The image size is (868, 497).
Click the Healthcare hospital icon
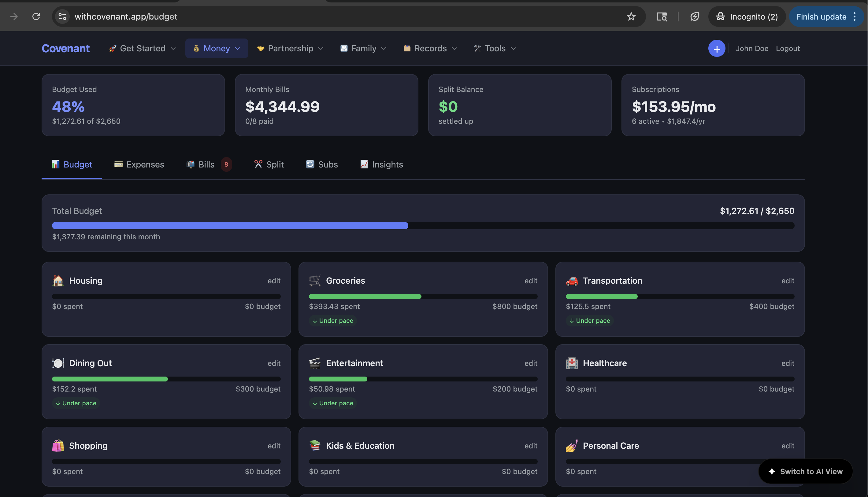[x=572, y=363]
